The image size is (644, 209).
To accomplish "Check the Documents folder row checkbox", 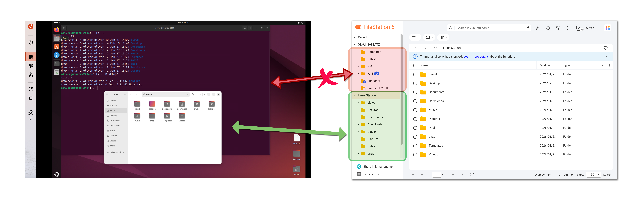I will tap(415, 92).
